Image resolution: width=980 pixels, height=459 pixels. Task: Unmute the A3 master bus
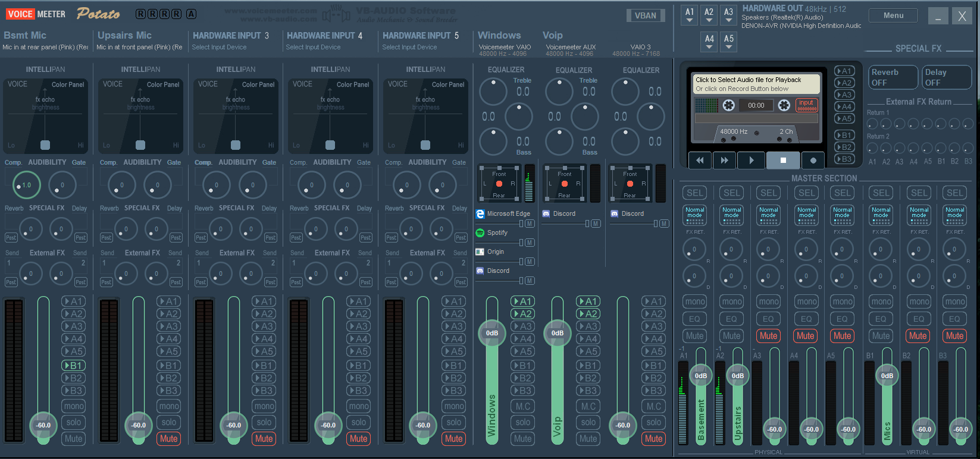(768, 336)
